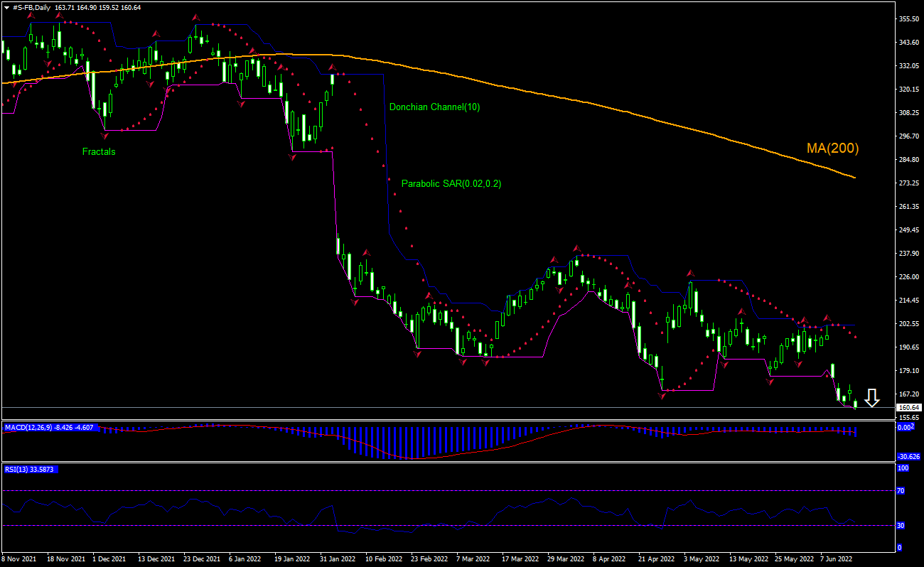Viewport: 924px width, 567px height.
Task: Click the Fractals text label
Action: (x=99, y=151)
